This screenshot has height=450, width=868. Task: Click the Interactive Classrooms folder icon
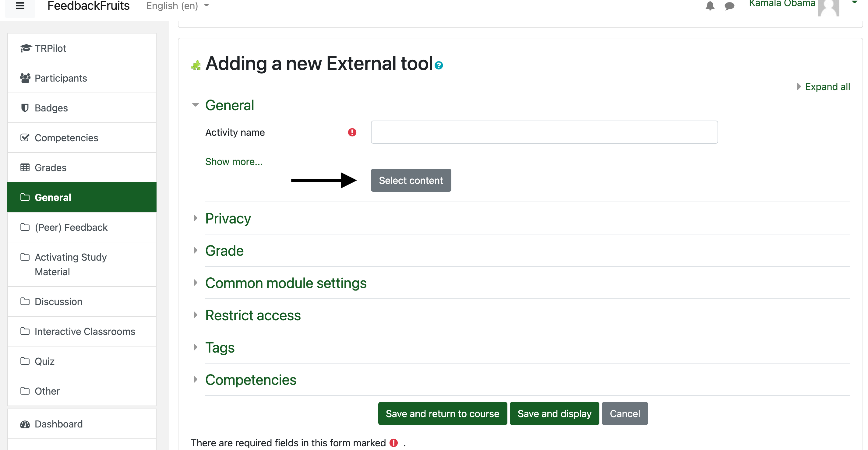pyautogui.click(x=25, y=331)
